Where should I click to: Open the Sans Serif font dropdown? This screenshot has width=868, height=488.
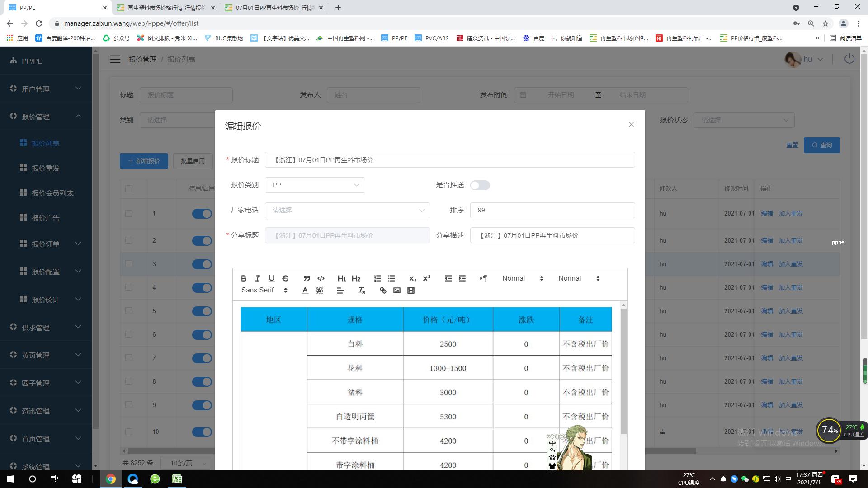point(264,290)
